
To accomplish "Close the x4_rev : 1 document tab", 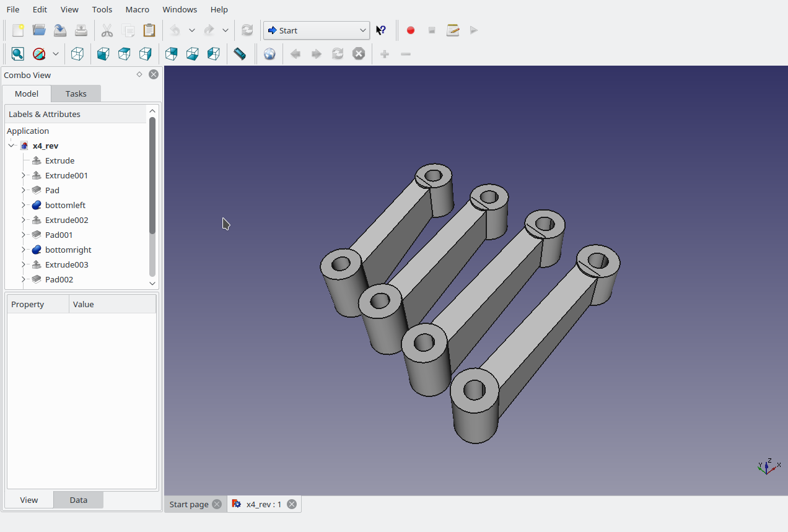I will tap(291, 504).
